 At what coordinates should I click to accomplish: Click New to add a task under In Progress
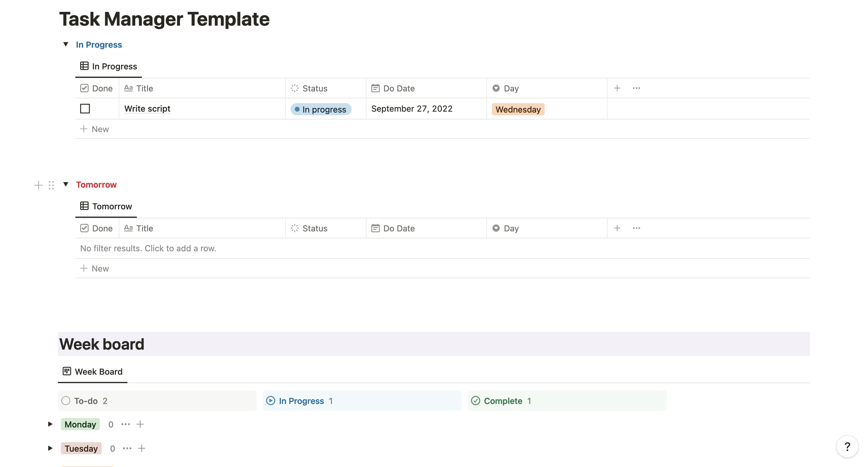pyautogui.click(x=94, y=129)
